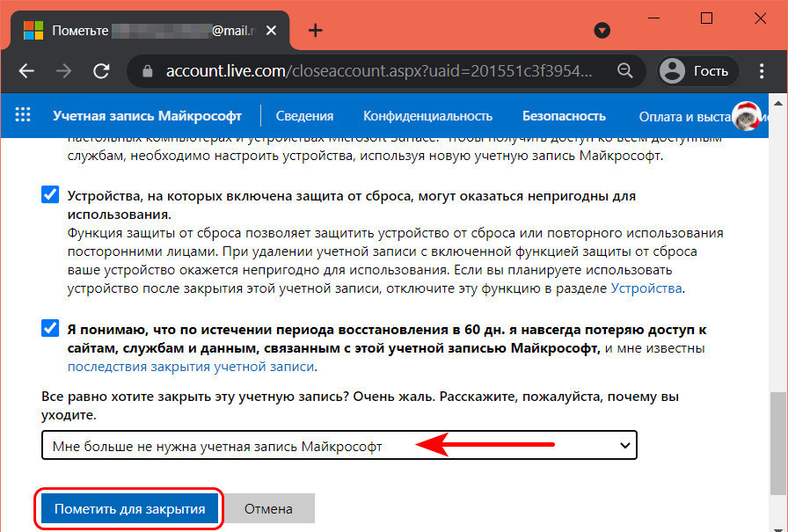Minimize the browser window
This screenshot has height=532, width=788.
pyautogui.click(x=653, y=18)
